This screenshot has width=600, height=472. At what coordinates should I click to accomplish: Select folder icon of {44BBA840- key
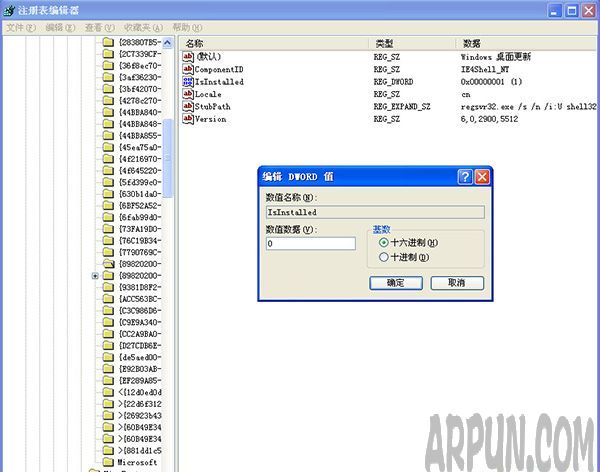[x=109, y=112]
